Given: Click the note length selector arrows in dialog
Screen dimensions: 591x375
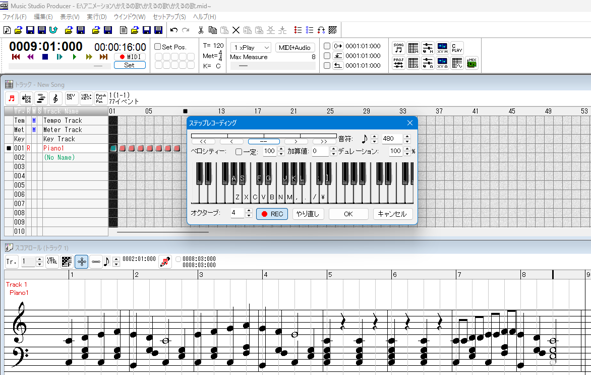Looking at the screenshot, I should point(374,139).
